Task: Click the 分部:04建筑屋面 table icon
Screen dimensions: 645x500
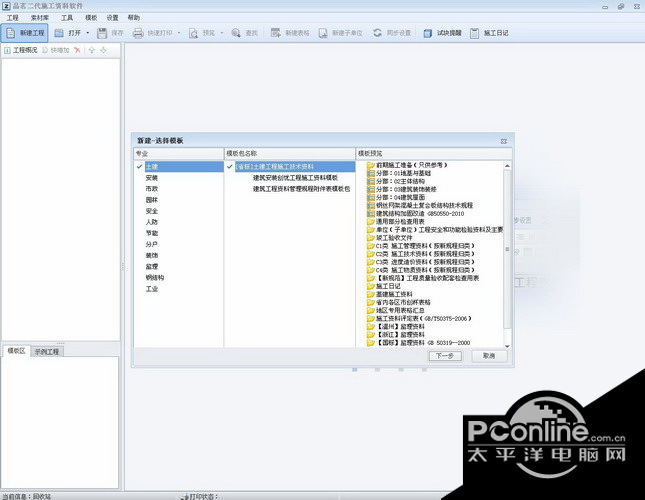Action: [371, 197]
